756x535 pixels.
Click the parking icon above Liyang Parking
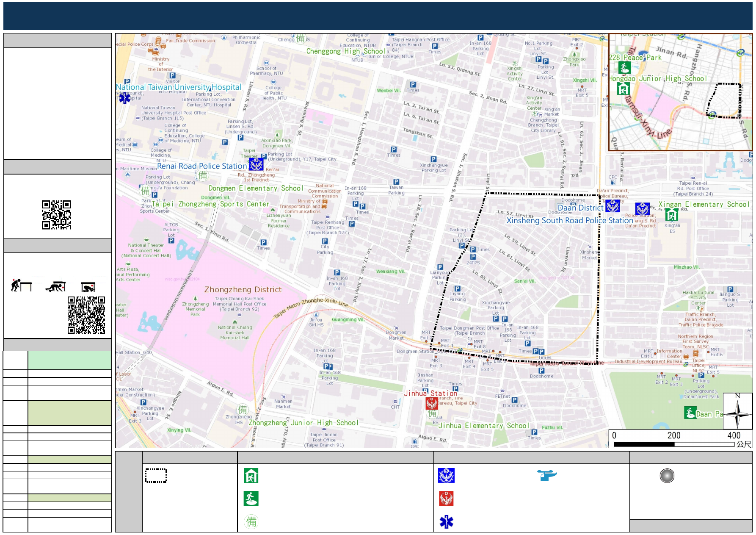pos(457,288)
